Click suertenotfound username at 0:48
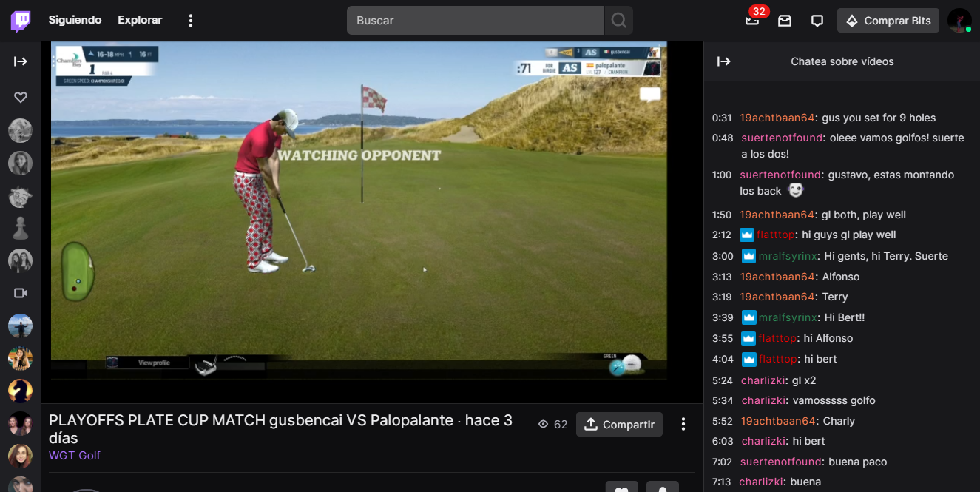Viewport: 980px width, 492px height. [x=782, y=138]
